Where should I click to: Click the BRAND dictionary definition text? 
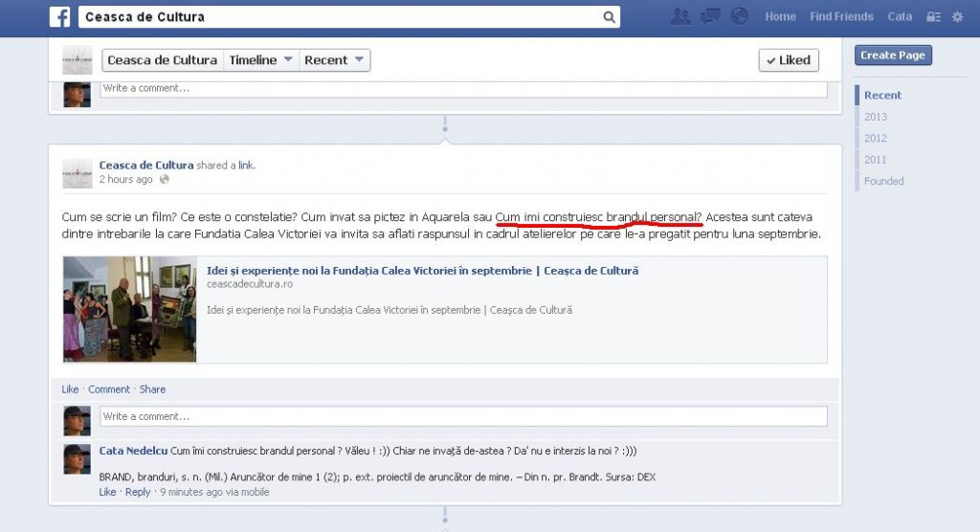[x=377, y=477]
